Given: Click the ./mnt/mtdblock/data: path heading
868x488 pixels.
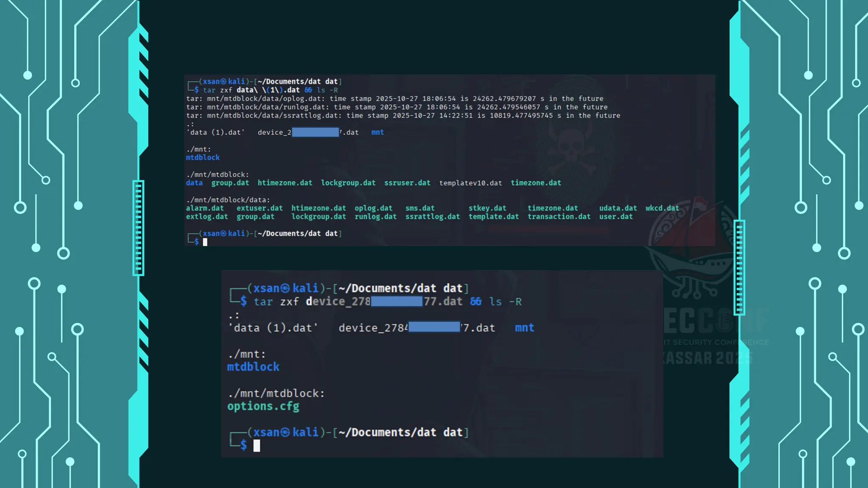Looking at the screenshot, I should tap(228, 200).
